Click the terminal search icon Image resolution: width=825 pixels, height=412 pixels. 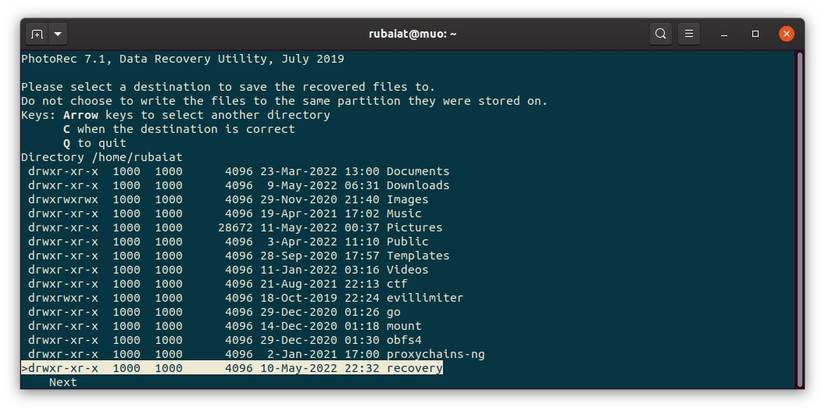(661, 34)
